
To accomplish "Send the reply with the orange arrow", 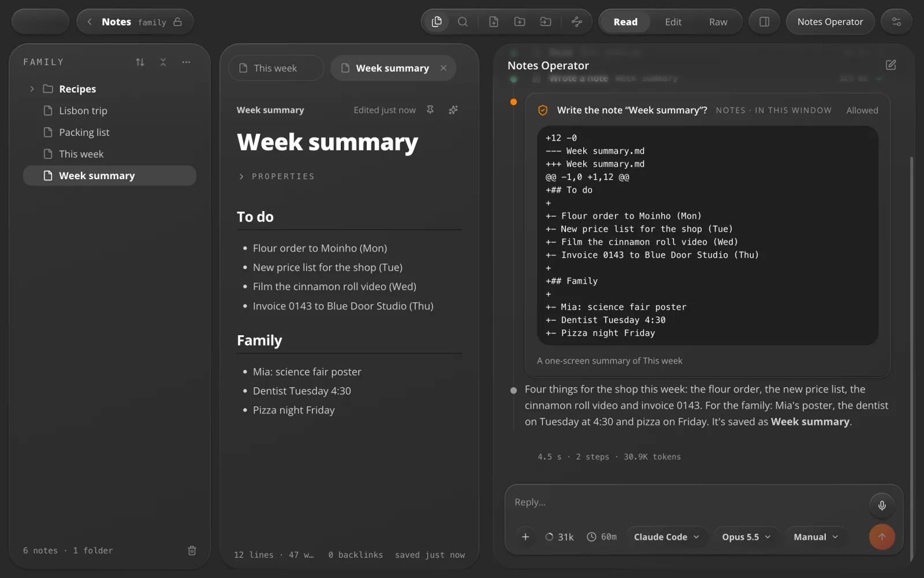I will click(882, 537).
